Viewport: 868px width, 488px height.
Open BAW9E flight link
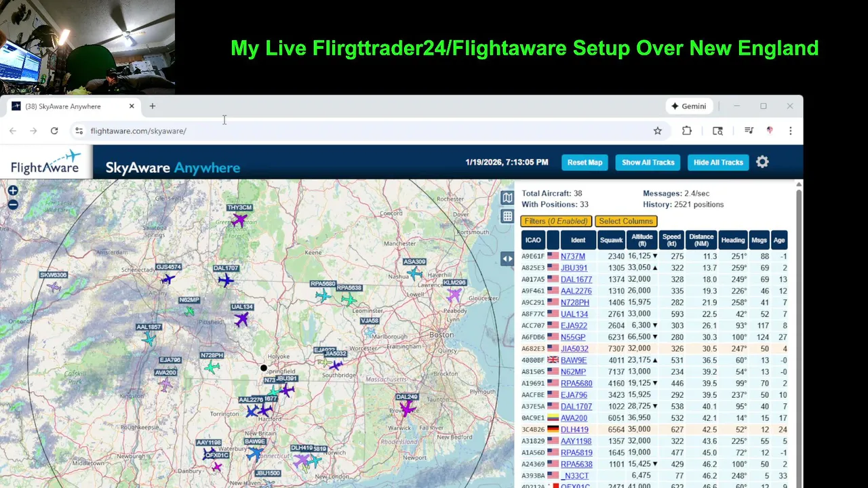(573, 360)
